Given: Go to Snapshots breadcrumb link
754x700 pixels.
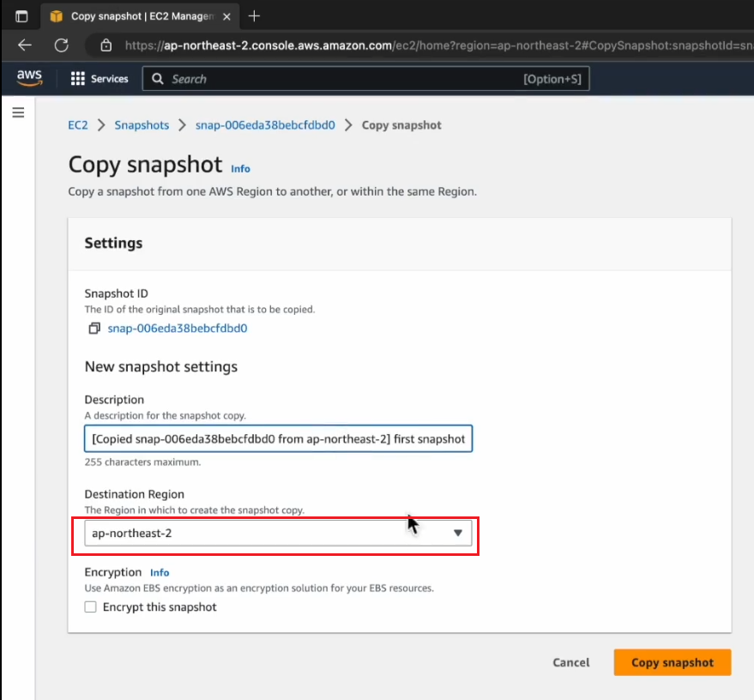Looking at the screenshot, I should (142, 125).
